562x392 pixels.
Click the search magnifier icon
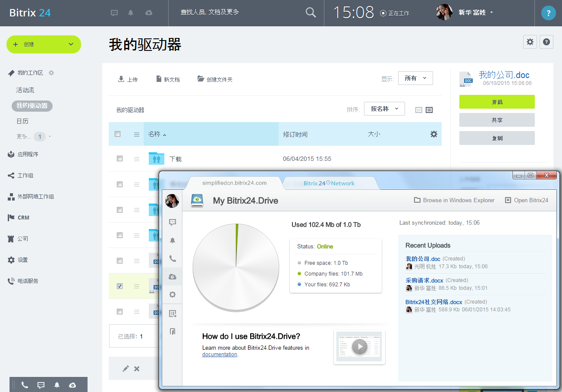[x=311, y=13]
